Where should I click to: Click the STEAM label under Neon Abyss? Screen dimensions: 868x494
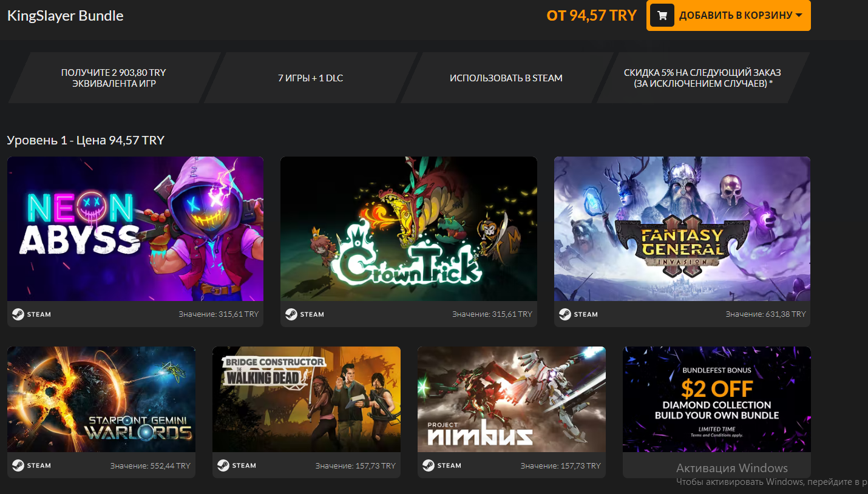click(x=39, y=314)
